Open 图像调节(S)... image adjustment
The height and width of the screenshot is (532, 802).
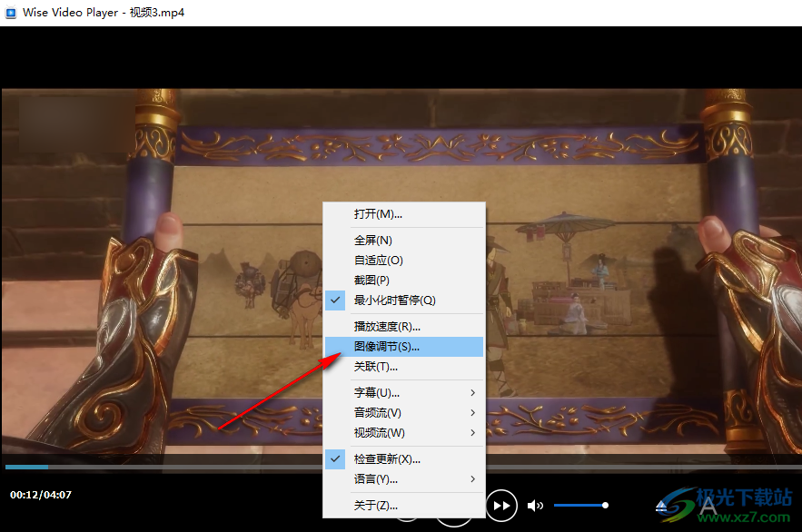404,347
